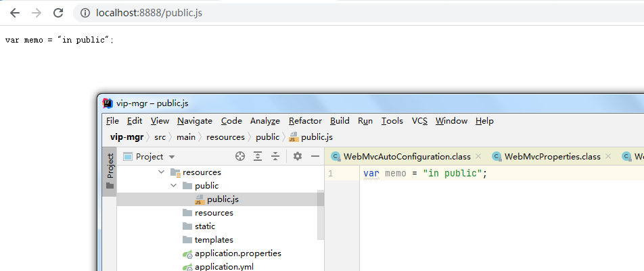Select the top-level resources folder in tree
This screenshot has width=644, height=271.
pyautogui.click(x=202, y=172)
